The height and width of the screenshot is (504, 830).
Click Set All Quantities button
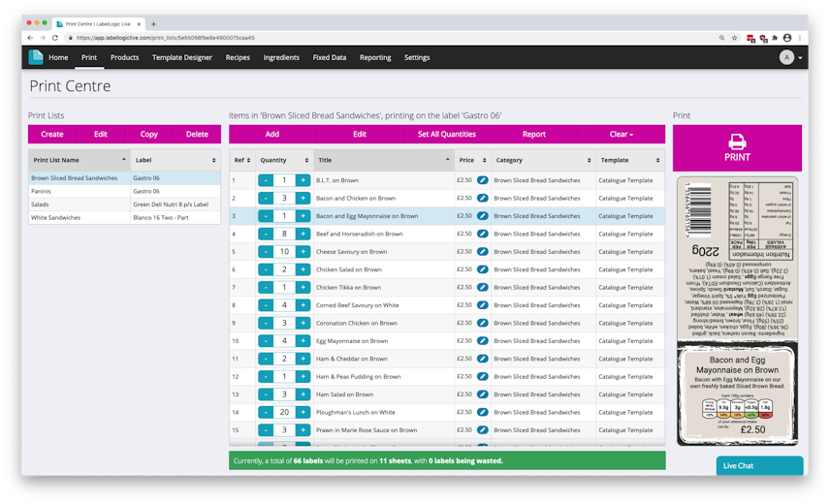click(447, 135)
